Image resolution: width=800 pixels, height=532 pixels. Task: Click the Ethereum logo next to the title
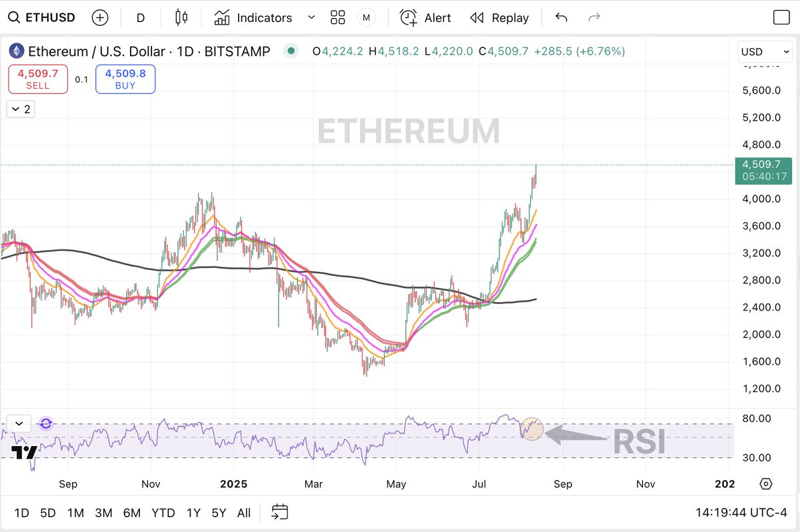(16, 51)
